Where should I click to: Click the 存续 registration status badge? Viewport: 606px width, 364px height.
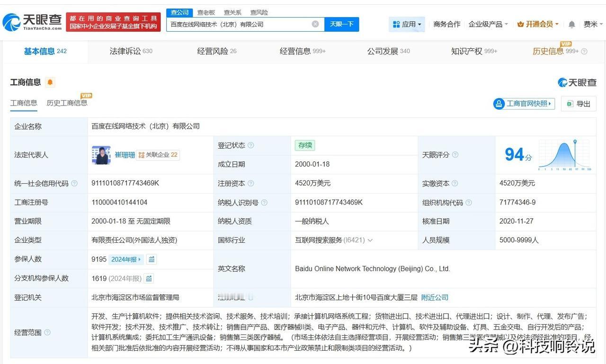pyautogui.click(x=305, y=145)
